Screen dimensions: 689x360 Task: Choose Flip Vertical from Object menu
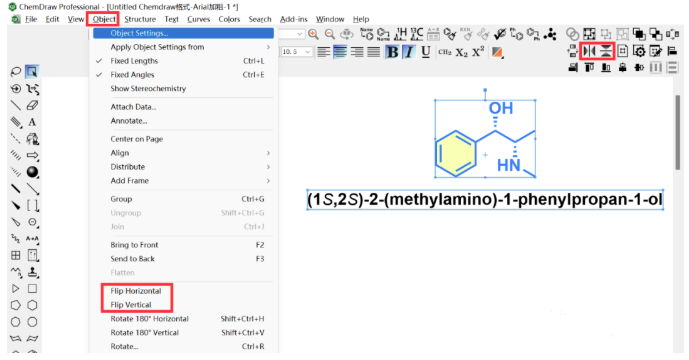point(131,305)
